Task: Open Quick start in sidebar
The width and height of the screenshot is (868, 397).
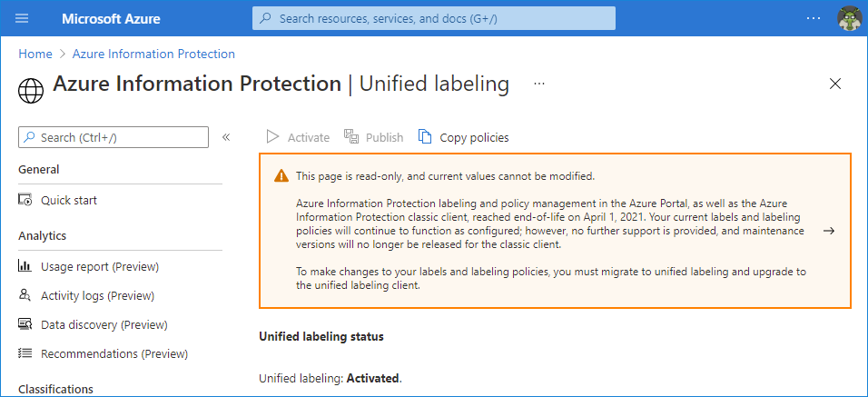Action: pyautogui.click(x=69, y=200)
